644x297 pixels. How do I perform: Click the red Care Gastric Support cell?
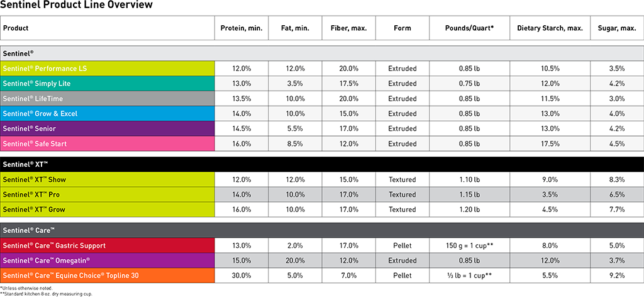(108, 245)
